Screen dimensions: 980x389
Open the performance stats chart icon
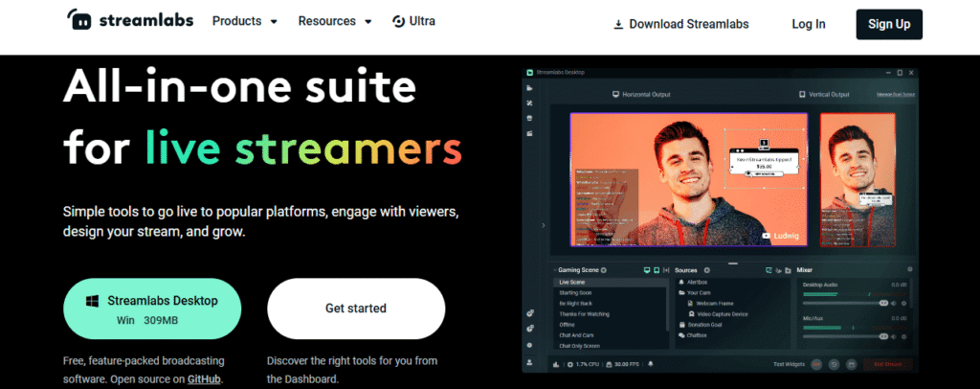pyautogui.click(x=556, y=365)
